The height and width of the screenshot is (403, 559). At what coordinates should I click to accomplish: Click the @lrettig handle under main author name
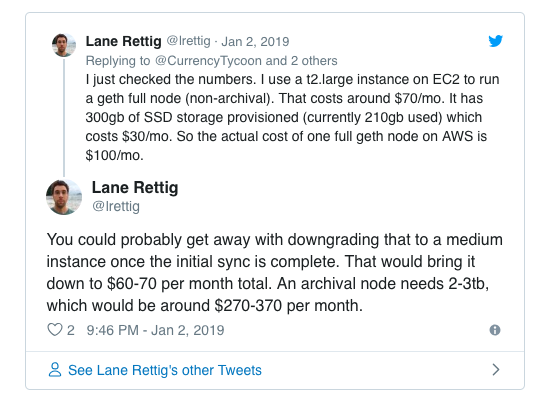tap(116, 206)
